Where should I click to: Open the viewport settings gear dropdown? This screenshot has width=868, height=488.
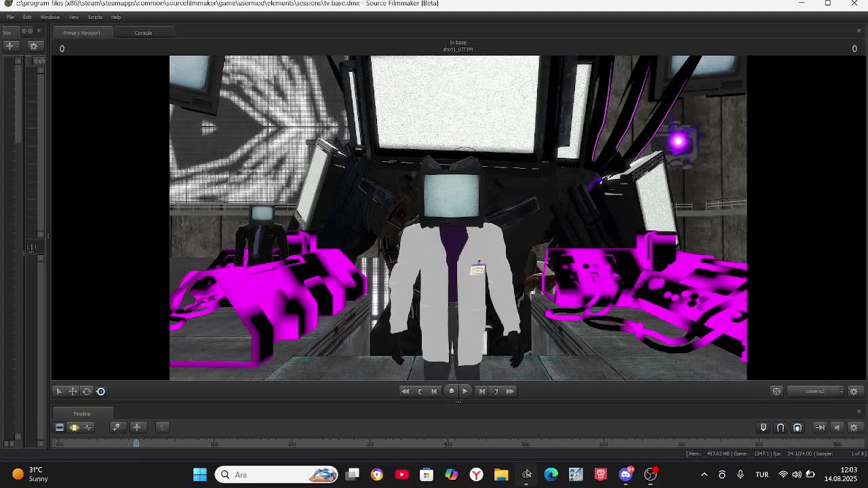click(x=854, y=391)
